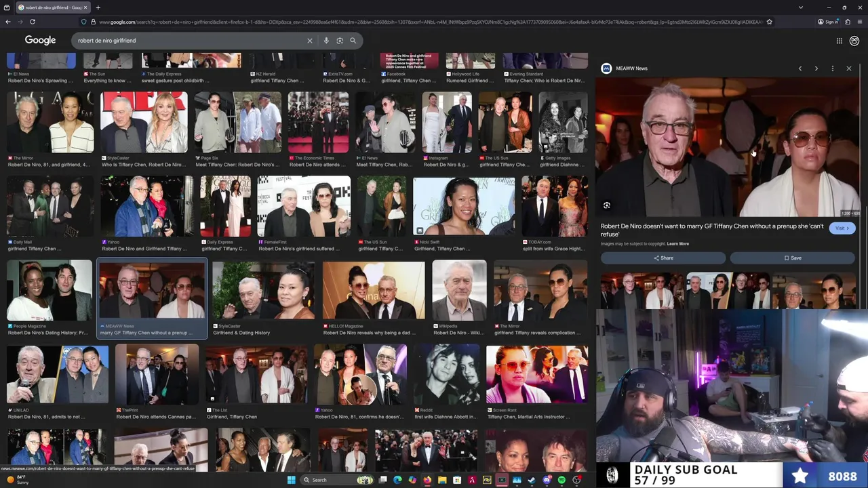Click the browser address bar URL
The width and height of the screenshot is (868, 488).
click(x=431, y=22)
